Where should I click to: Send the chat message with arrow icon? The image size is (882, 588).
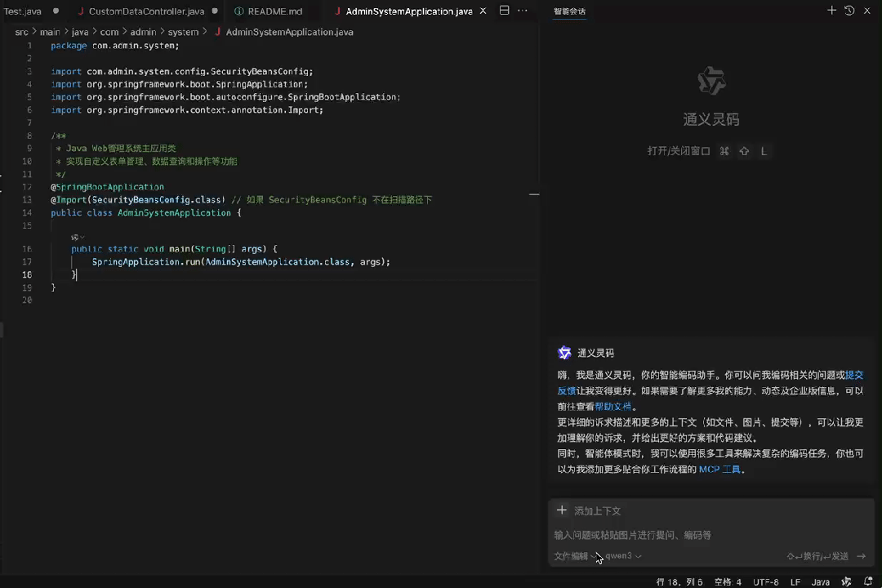pyautogui.click(x=861, y=555)
